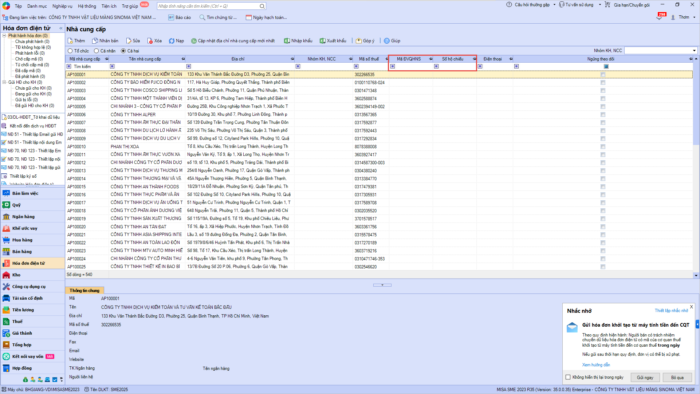Open the Nhóm KH, NCC dropdown
This screenshot has height=394, width=700.
click(x=694, y=50)
